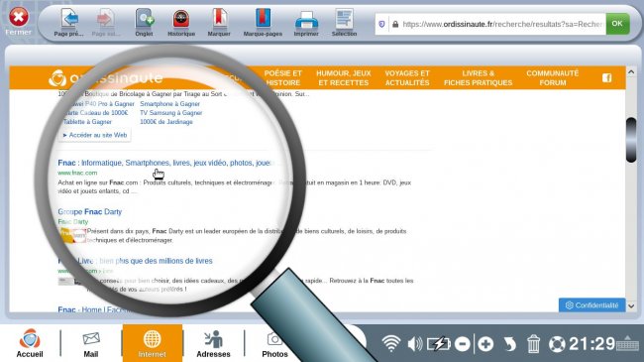Click the Facebook icon in orange header
Image resolution: width=644 pixels, height=362 pixels.
pos(607,77)
